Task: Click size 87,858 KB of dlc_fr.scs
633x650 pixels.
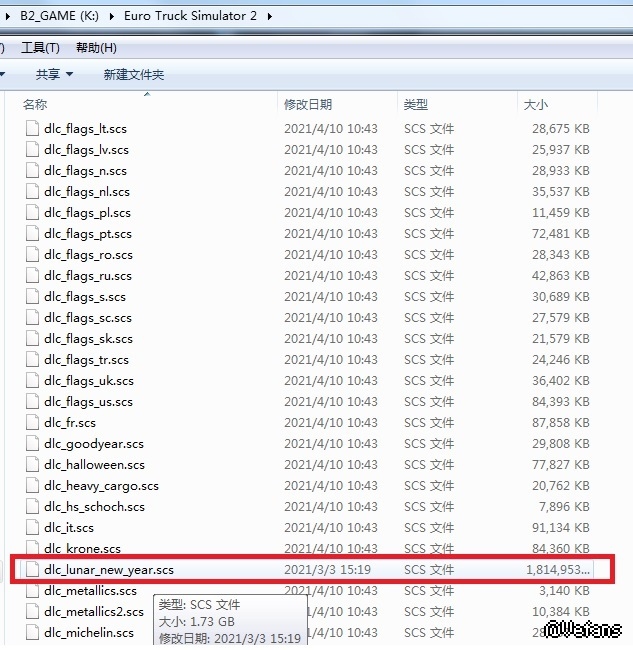Action: point(561,423)
